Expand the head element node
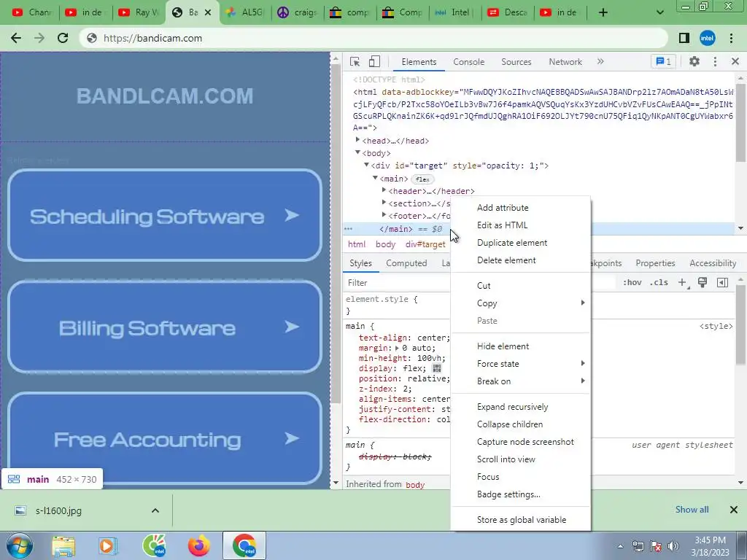 pos(357,140)
